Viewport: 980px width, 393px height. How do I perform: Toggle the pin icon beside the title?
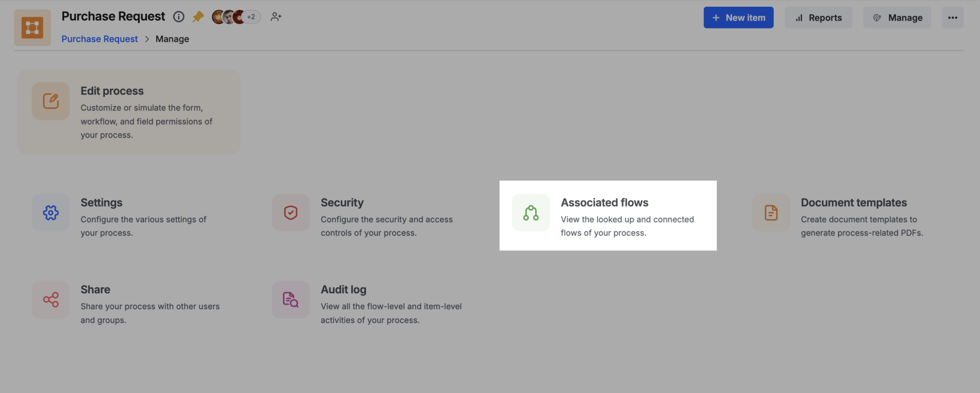(x=198, y=17)
